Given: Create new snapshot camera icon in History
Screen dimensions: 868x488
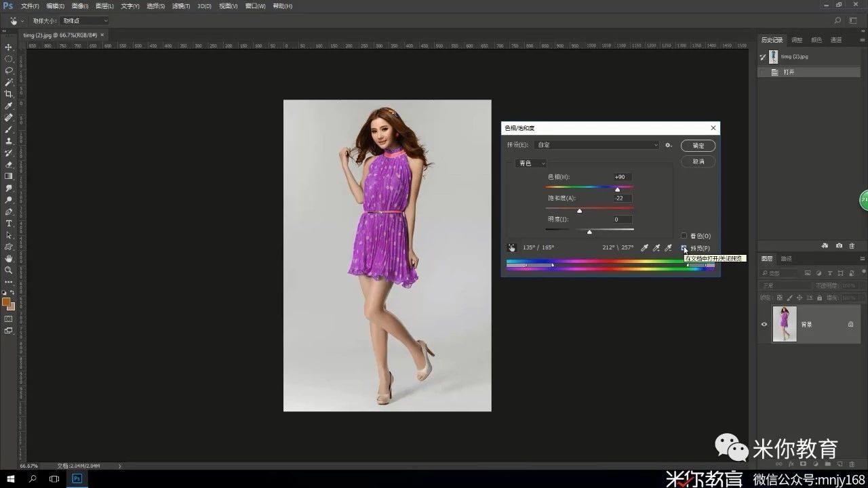Looking at the screenshot, I should pyautogui.click(x=839, y=245).
